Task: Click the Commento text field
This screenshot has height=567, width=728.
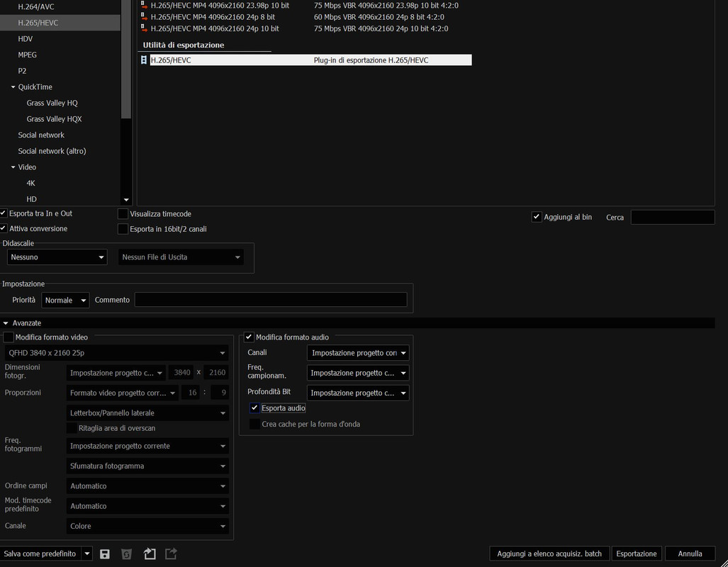Action: point(271,300)
